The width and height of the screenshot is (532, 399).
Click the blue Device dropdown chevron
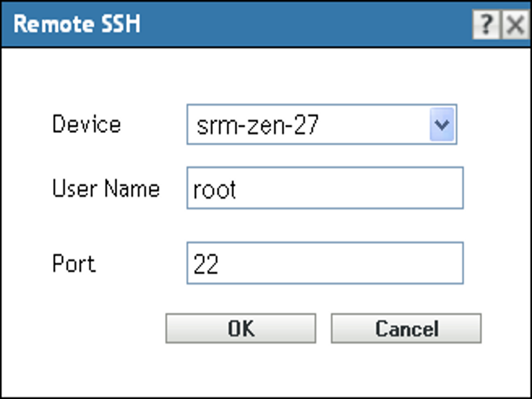click(444, 124)
